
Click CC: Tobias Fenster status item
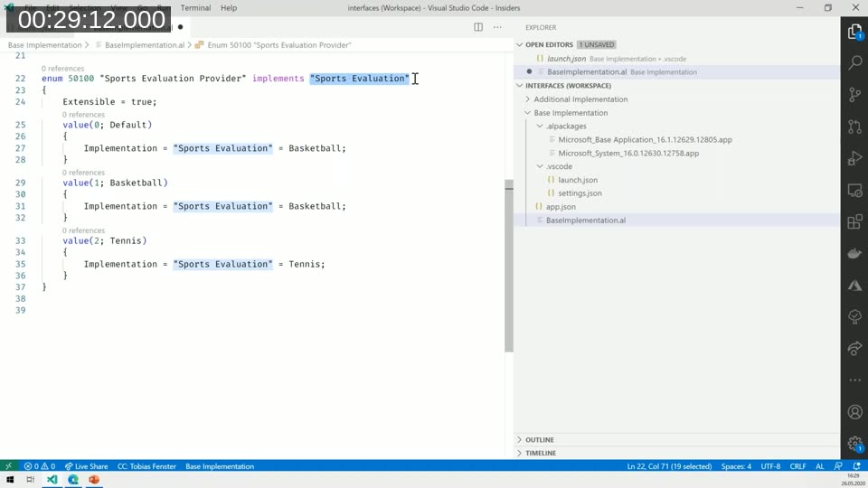146,466
